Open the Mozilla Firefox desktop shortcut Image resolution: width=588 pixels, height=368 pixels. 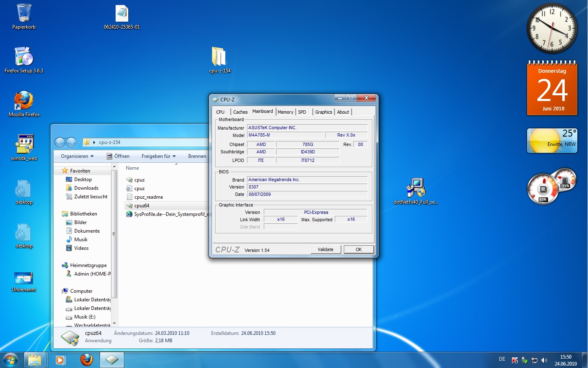coord(24,104)
